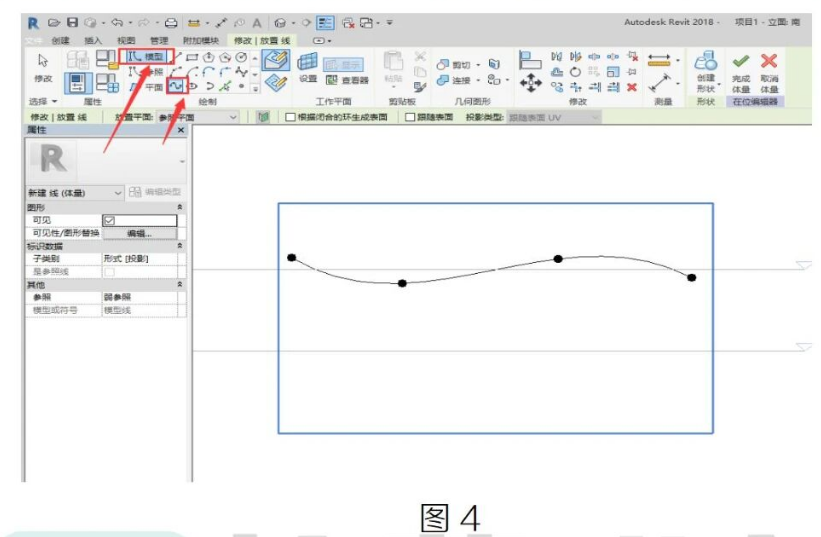Screen dimensions: 821x537
Task: Click the Mirror Pick Axis icon
Action: [557, 56]
